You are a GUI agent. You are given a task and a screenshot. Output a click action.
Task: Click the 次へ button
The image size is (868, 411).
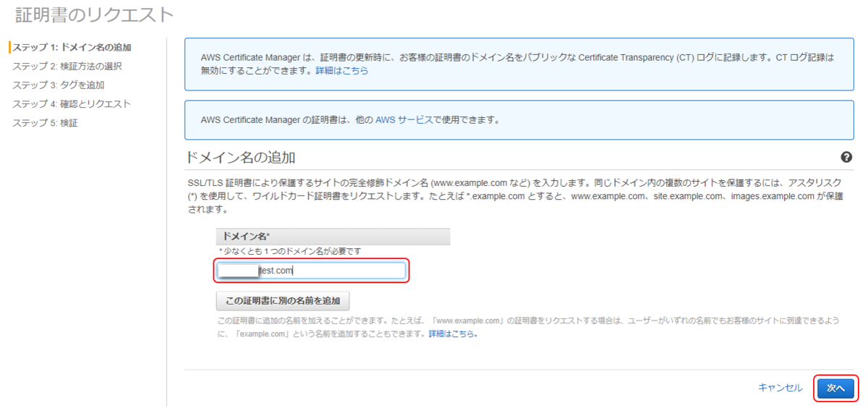point(835,389)
